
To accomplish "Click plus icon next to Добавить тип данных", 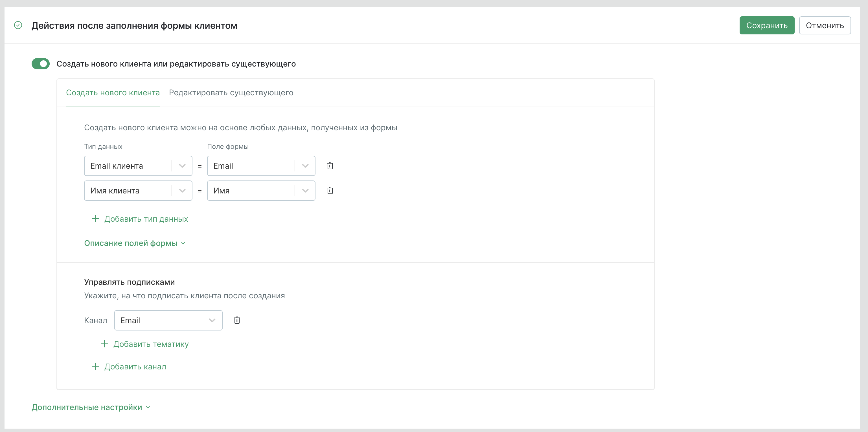I will click(95, 219).
